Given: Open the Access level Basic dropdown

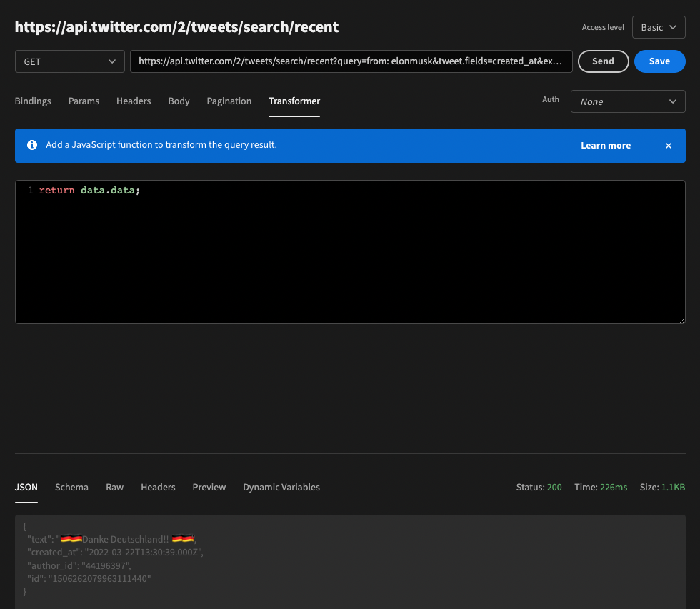Looking at the screenshot, I should [659, 27].
